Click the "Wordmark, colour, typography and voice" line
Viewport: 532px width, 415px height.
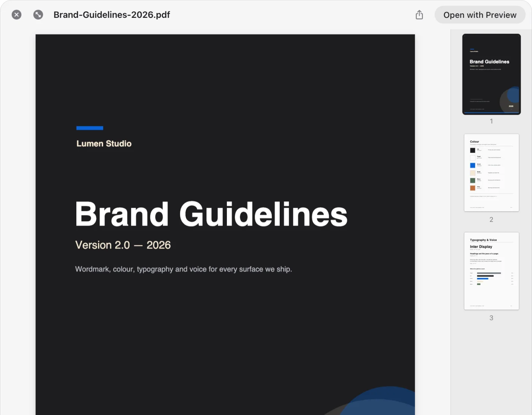(x=184, y=269)
